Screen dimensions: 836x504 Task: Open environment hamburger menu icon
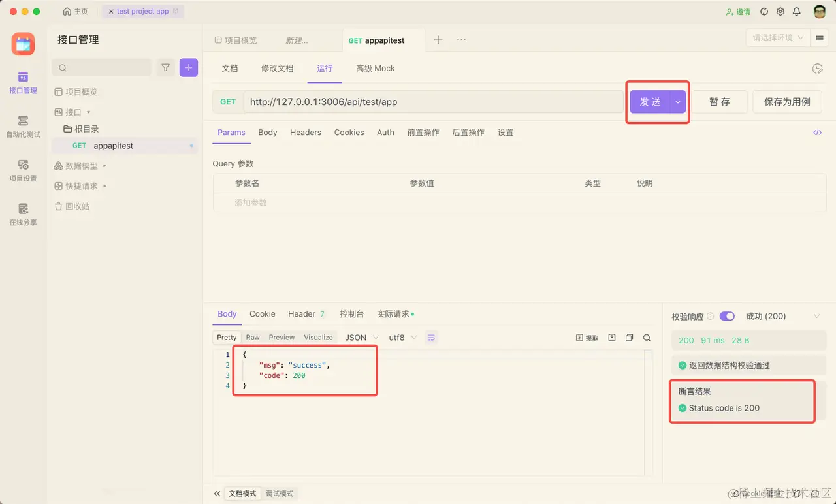coord(820,38)
